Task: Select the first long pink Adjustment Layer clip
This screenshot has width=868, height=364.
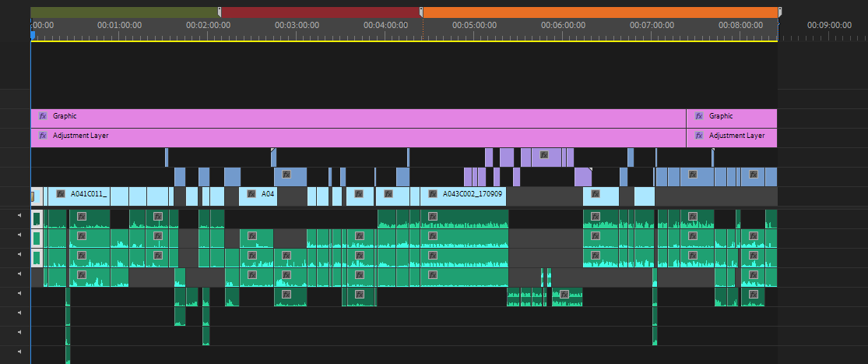Action: pyautogui.click(x=358, y=138)
